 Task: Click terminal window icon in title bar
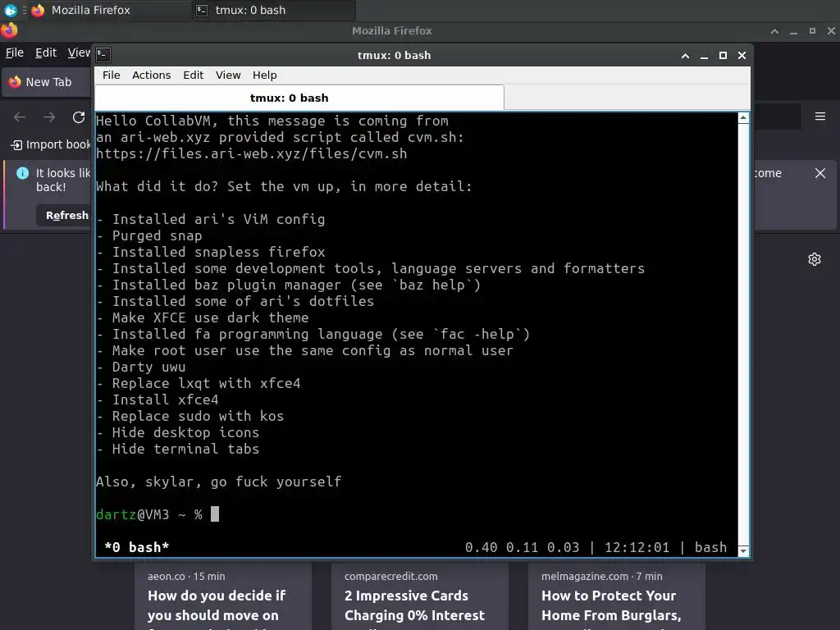click(103, 55)
